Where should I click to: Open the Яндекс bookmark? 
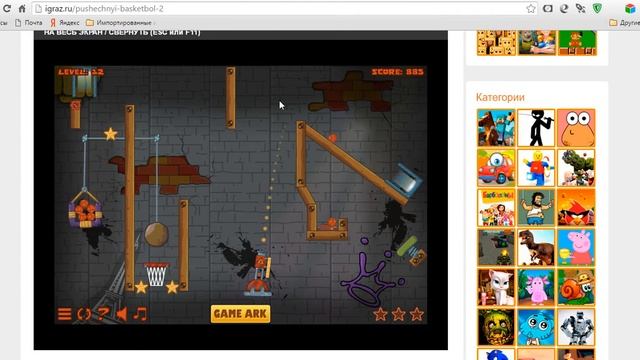(64, 23)
